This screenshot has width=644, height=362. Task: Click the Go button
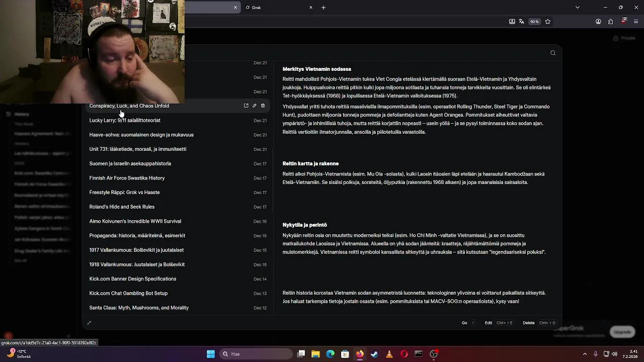click(x=468, y=323)
